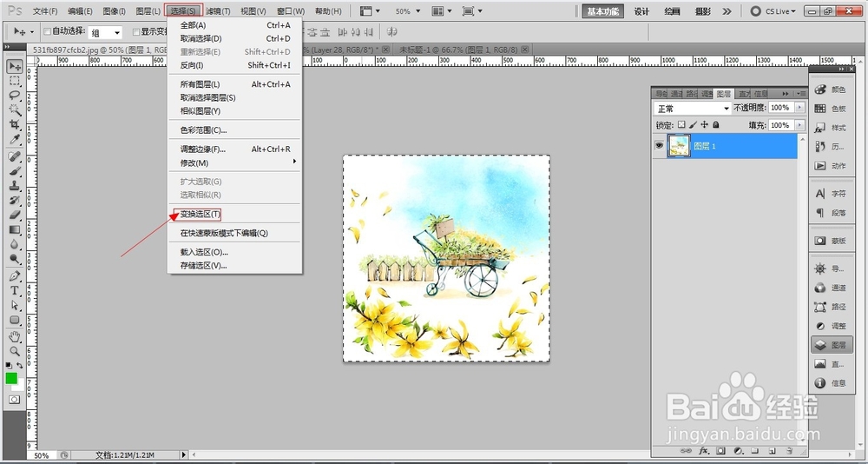Viewport: 868px width, 464px height.
Task: Open the 颜色 color panel icon
Action: pos(831,89)
